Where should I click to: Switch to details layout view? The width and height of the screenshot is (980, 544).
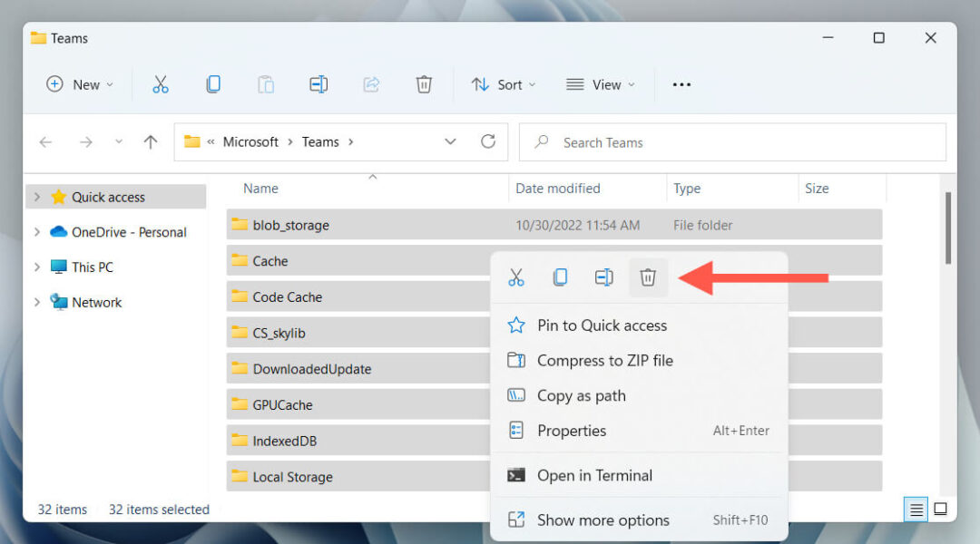pos(916,509)
